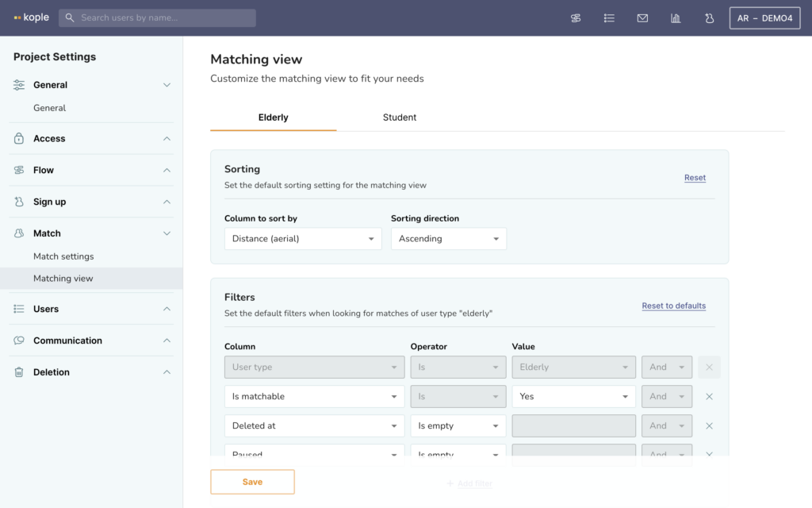
Task: Select Matching view in sidebar
Action: 91,279
